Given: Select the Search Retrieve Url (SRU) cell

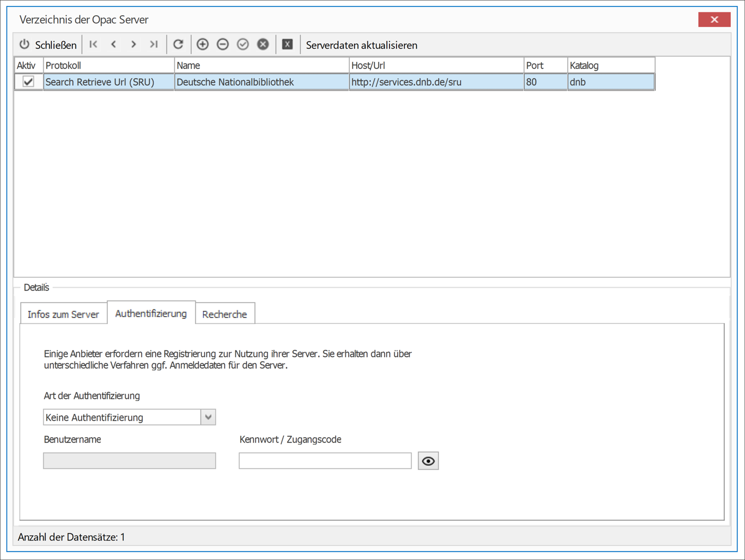Looking at the screenshot, I should click(109, 82).
